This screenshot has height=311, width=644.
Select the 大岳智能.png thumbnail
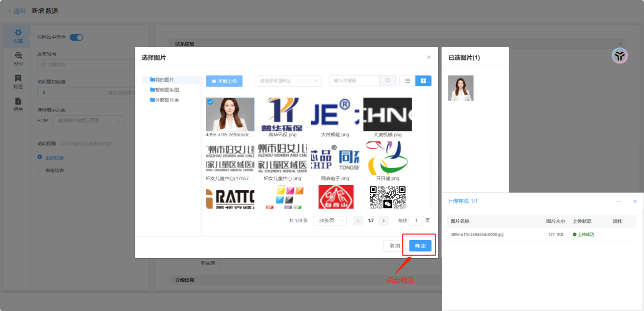335,114
